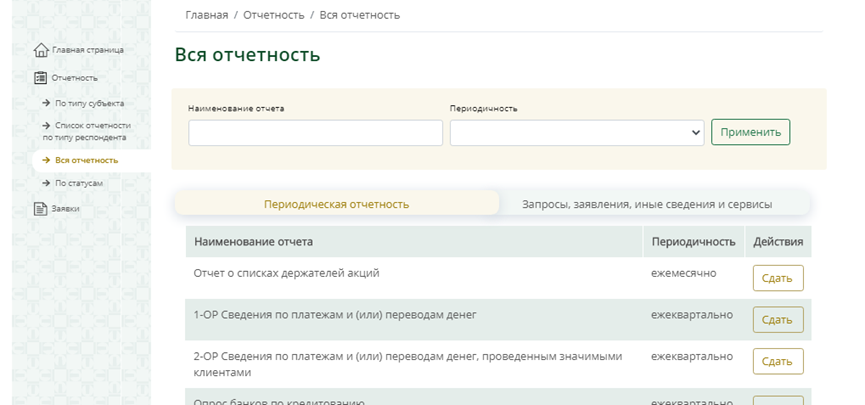865x405 pixels.
Task: Click the Отчетность icon in the sidebar
Action: click(x=41, y=78)
